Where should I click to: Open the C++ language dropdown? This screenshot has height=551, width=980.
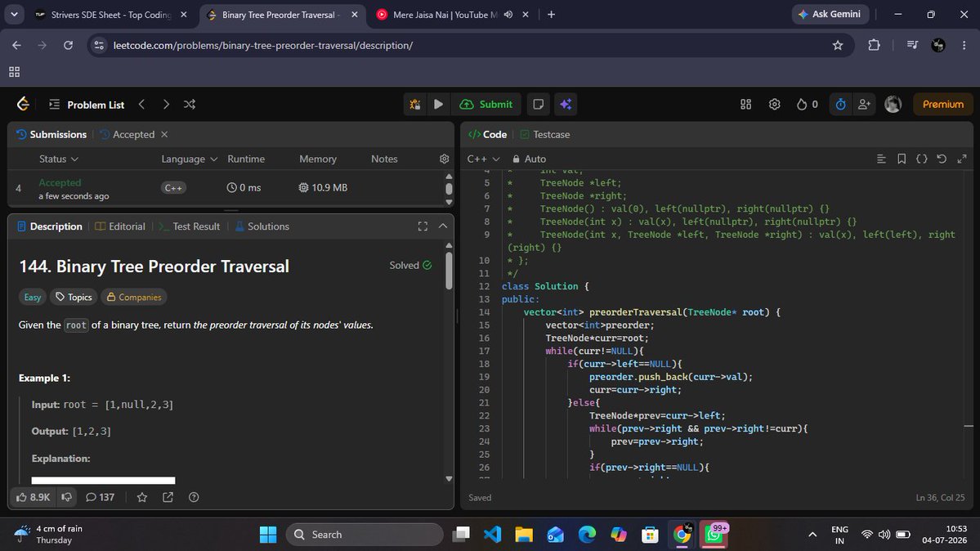484,159
